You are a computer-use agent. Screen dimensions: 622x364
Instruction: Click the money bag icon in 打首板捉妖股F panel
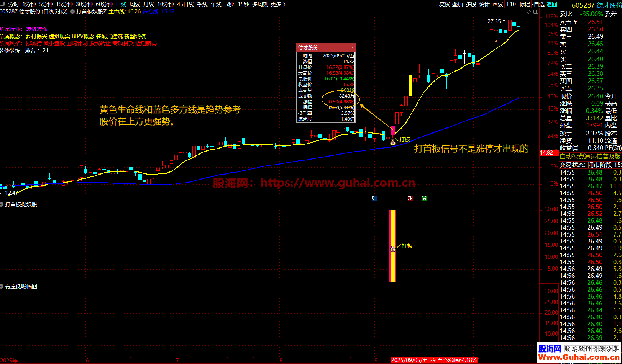pyautogui.click(x=392, y=249)
